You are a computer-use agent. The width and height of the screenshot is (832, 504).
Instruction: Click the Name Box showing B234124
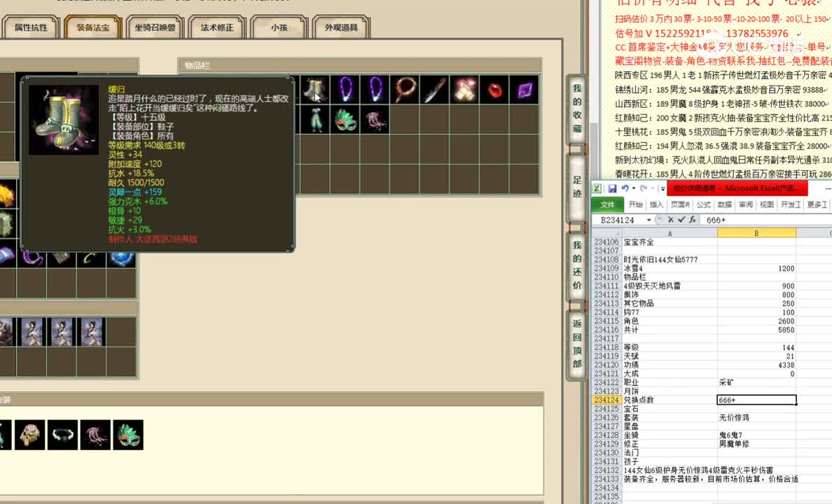click(x=618, y=220)
